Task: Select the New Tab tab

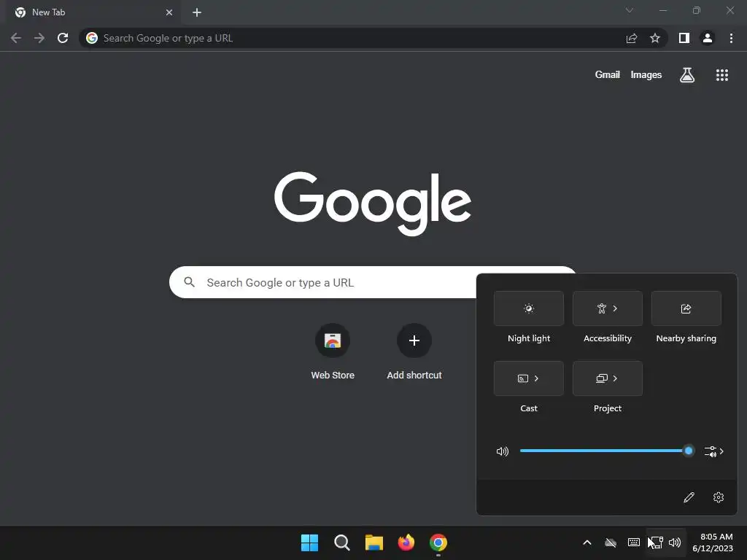Action: tap(93, 12)
